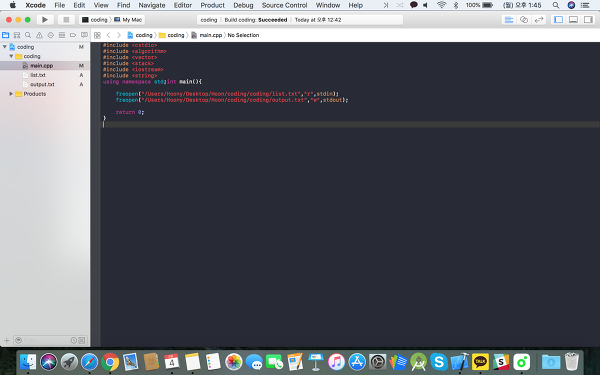The width and height of the screenshot is (600, 375).
Task: Open Android Studio from the Dock
Action: [x=419, y=362]
